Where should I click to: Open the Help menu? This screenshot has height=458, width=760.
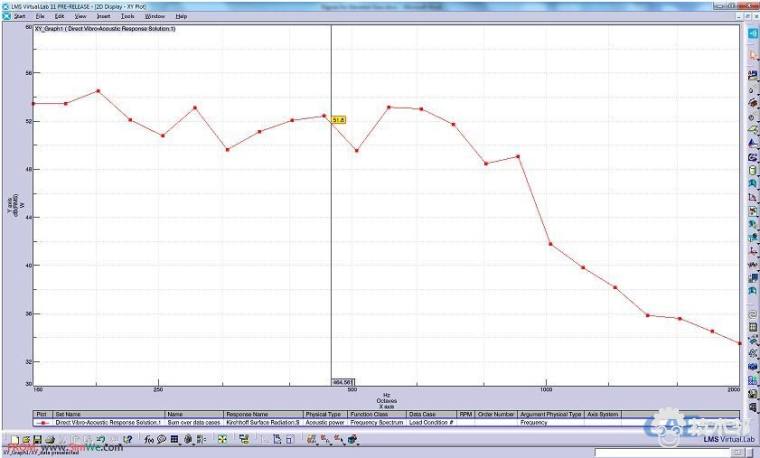click(181, 17)
